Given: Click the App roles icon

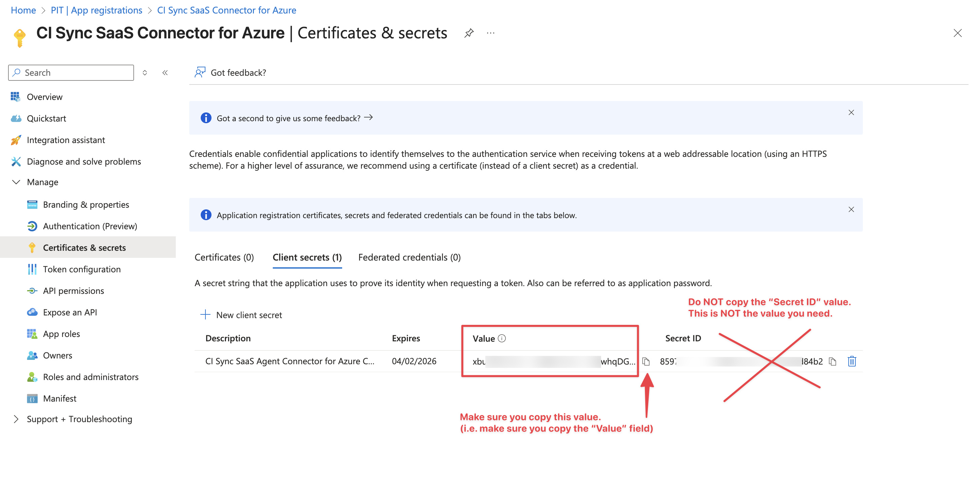Looking at the screenshot, I should point(32,334).
